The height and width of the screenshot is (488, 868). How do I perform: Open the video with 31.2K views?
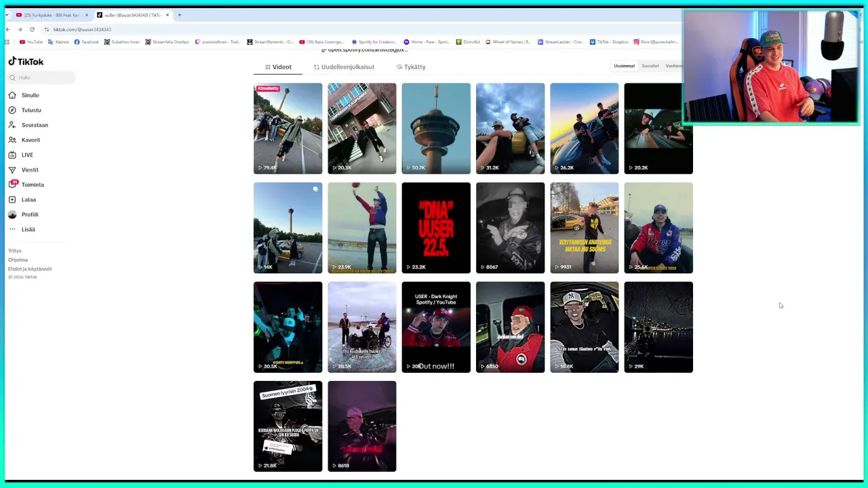point(511,129)
